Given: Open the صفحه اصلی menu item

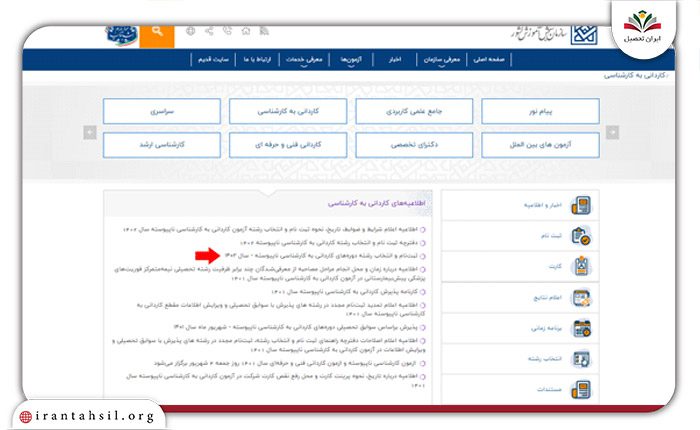Looking at the screenshot, I should pos(489,59).
